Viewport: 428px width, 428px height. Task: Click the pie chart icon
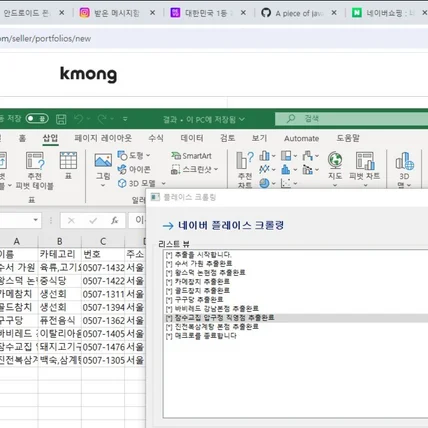[x=264, y=183]
